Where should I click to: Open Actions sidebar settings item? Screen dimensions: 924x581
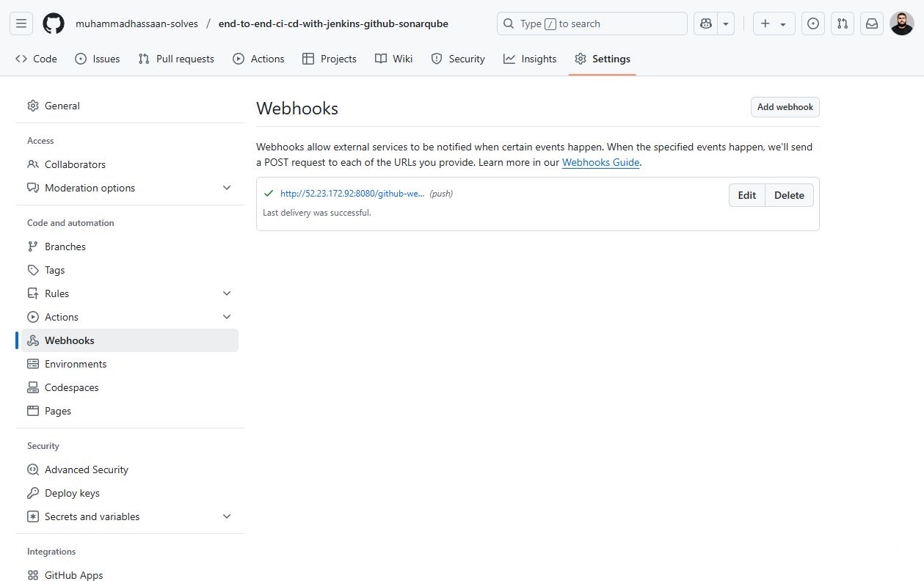pos(130,317)
